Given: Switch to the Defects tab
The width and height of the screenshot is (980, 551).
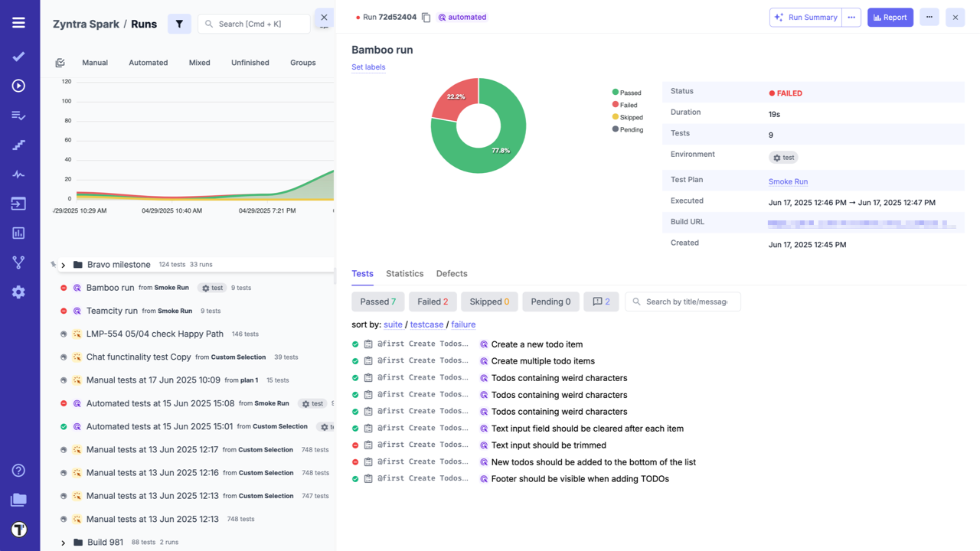Looking at the screenshot, I should click(x=452, y=273).
